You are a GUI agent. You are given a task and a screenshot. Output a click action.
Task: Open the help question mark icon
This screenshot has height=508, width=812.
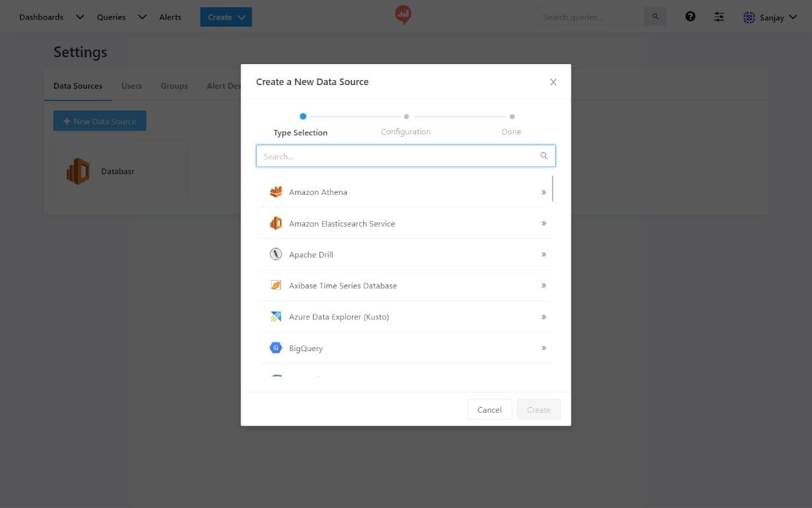(690, 16)
